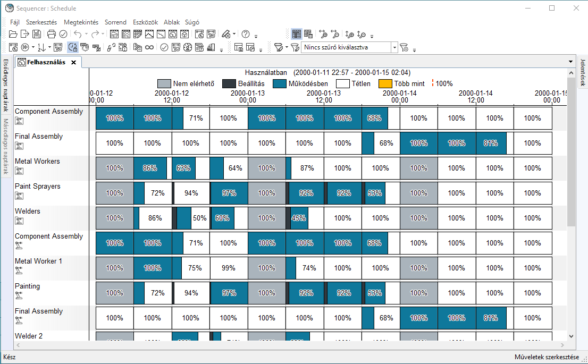This screenshot has height=364, width=588.
Task: Toggle the highlighted calendar grid view button
Action: (297, 34)
